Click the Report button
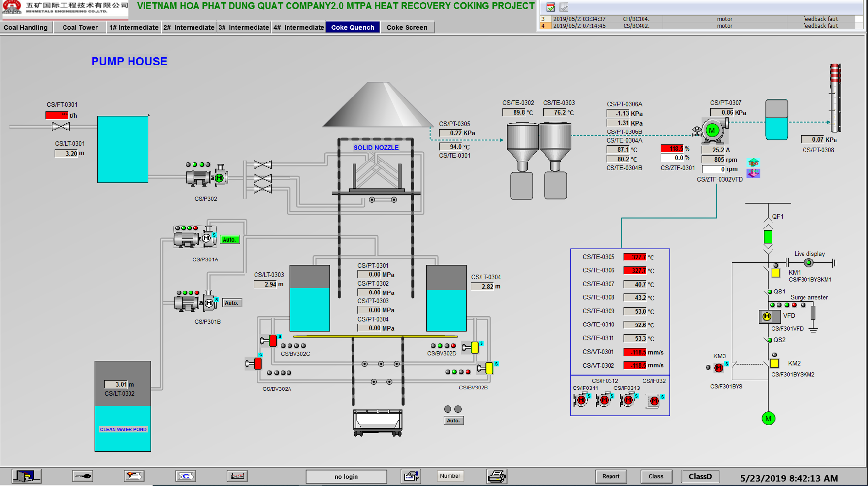The image size is (868, 486). (611, 476)
